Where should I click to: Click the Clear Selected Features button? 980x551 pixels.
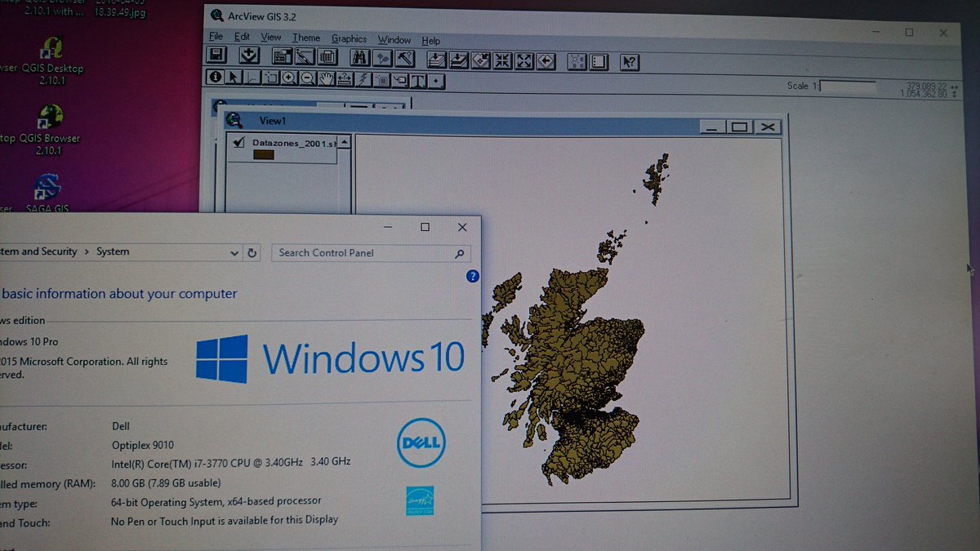point(599,62)
